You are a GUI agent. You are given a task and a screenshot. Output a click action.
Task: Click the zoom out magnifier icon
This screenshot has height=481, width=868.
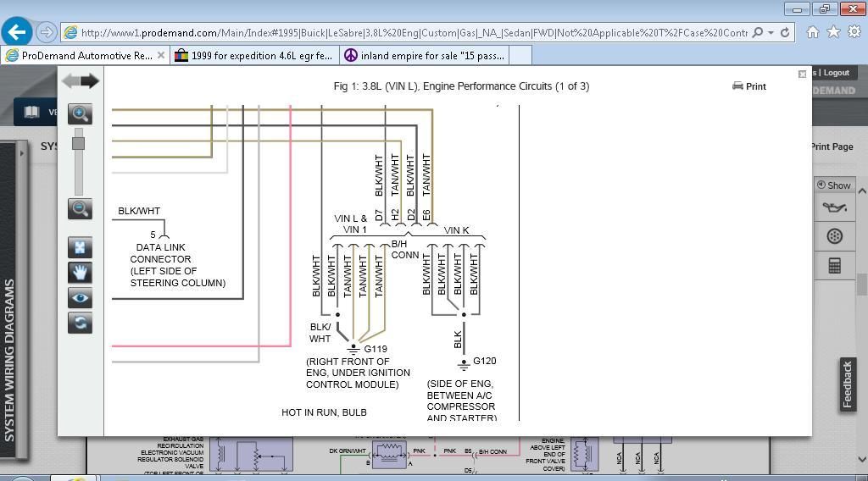[80, 208]
